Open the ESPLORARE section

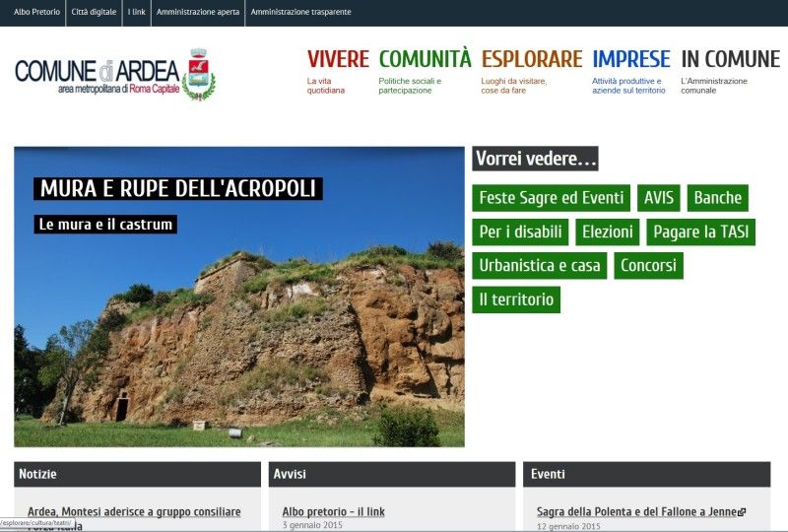(532, 59)
